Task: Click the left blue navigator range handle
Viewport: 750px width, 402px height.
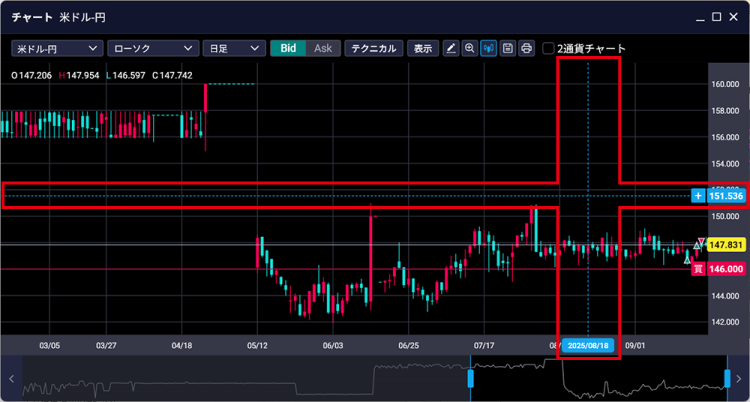Action: [x=470, y=379]
